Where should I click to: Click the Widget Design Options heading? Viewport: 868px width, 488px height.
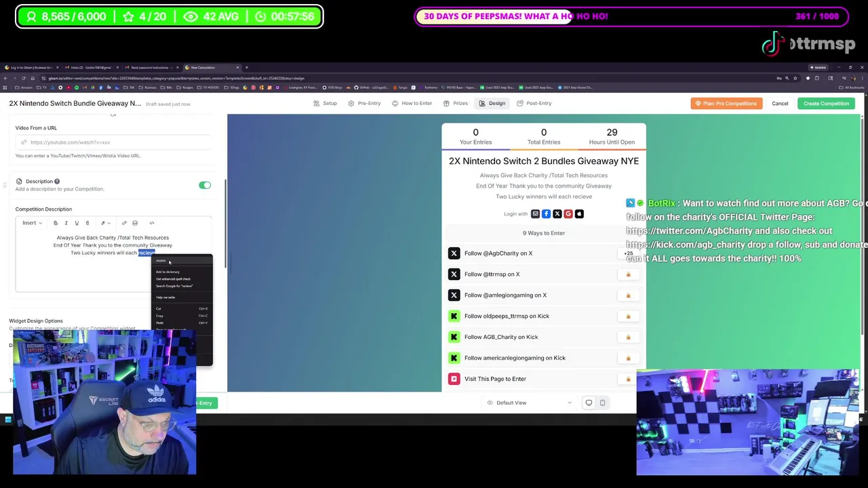(36, 321)
